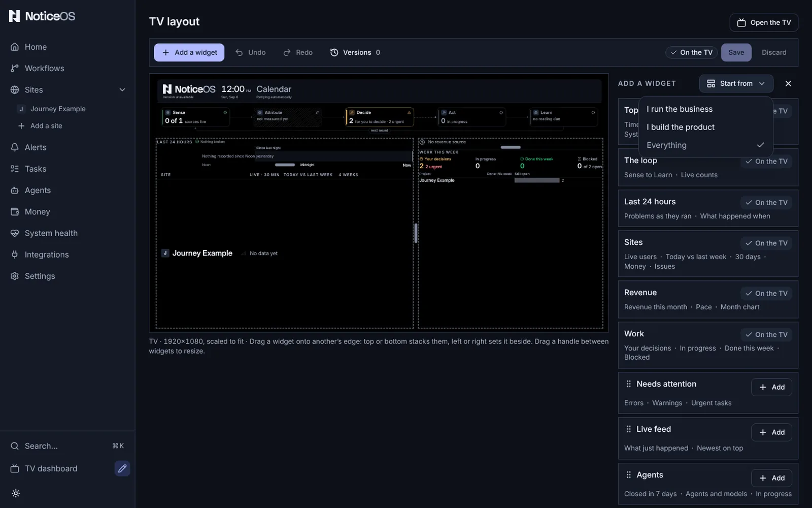812x508 pixels.
Task: Click the pencil edit icon beside TV dashboard
Action: pyautogui.click(x=122, y=468)
